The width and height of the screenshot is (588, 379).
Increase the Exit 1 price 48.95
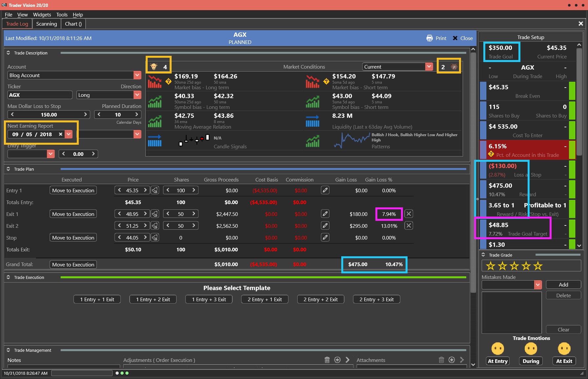145,214
